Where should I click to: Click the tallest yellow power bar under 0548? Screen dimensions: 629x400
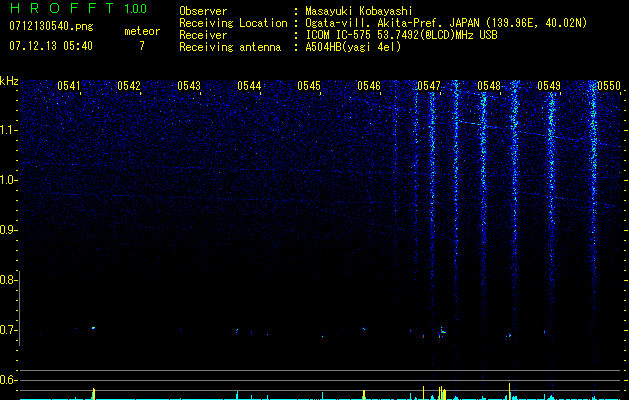(x=509, y=391)
